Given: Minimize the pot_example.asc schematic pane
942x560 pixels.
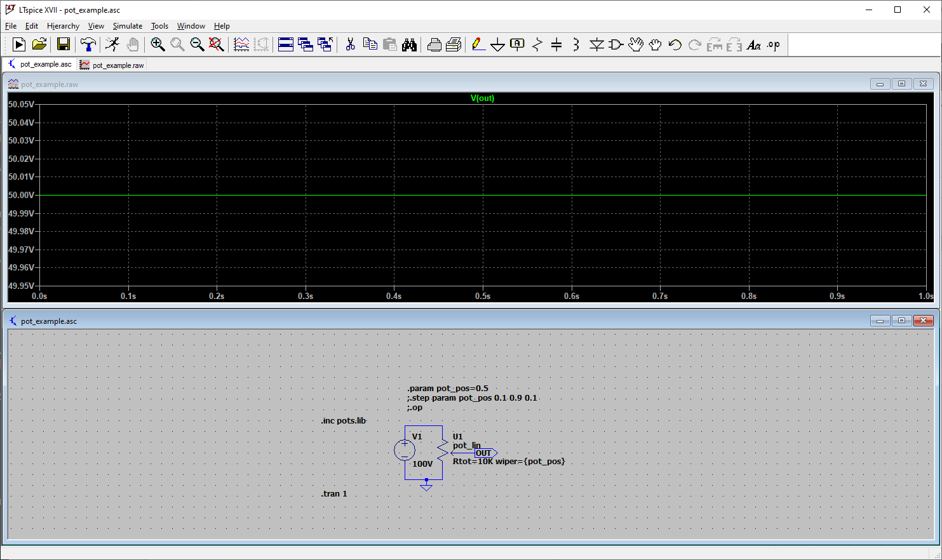Looking at the screenshot, I should (880, 321).
